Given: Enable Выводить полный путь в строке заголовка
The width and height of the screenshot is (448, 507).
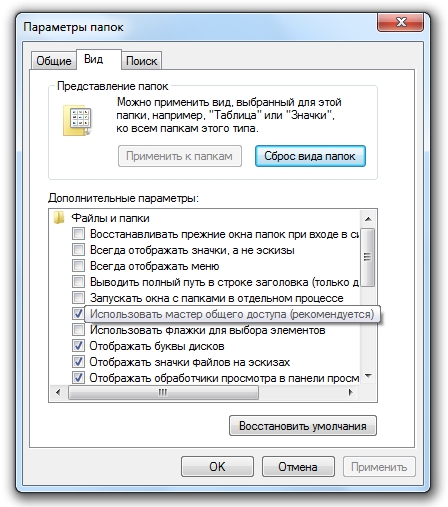Looking at the screenshot, I should [x=78, y=282].
